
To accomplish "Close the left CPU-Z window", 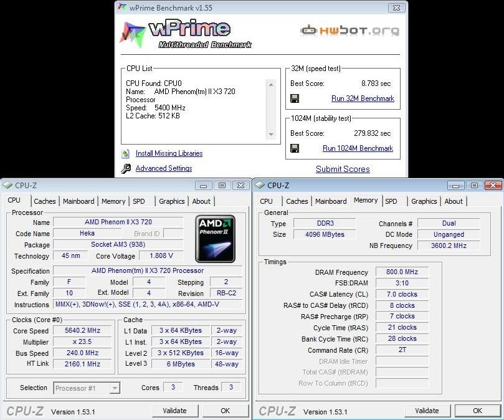I will pos(240,186).
